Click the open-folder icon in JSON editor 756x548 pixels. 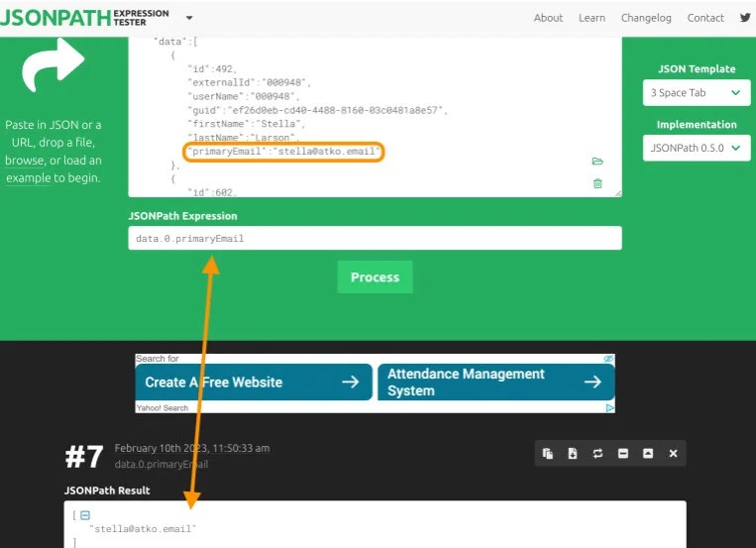[597, 162]
